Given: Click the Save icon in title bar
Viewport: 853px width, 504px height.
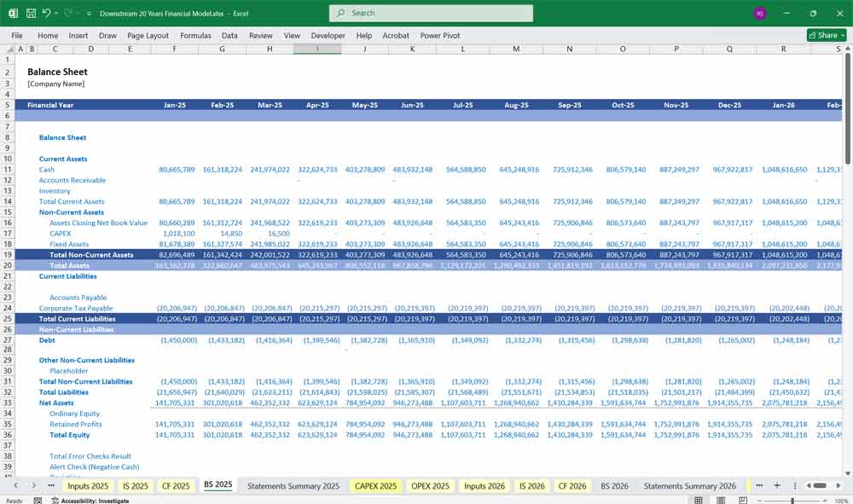Looking at the screenshot, I should click(x=31, y=14).
